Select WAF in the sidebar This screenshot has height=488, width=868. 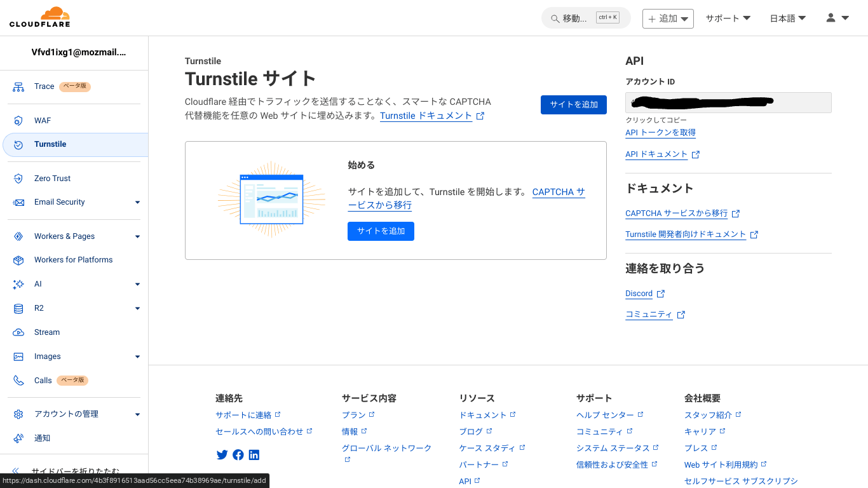[x=43, y=121]
